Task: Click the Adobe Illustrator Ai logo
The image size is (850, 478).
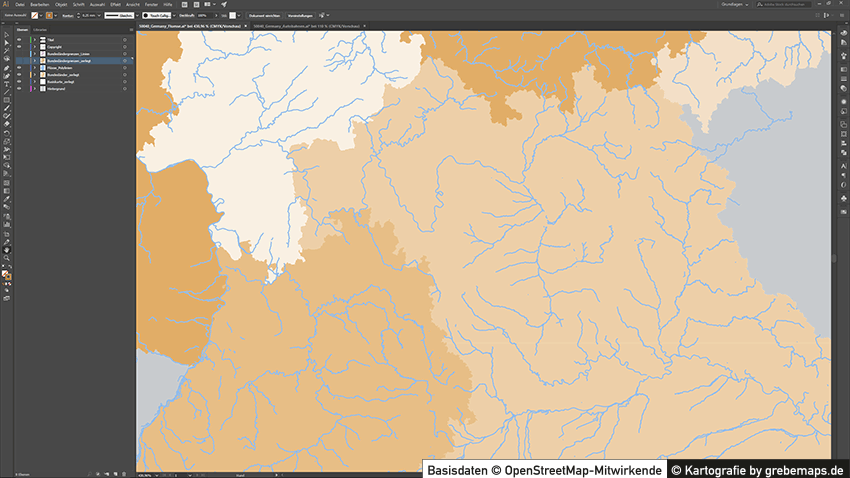Action: (6, 5)
